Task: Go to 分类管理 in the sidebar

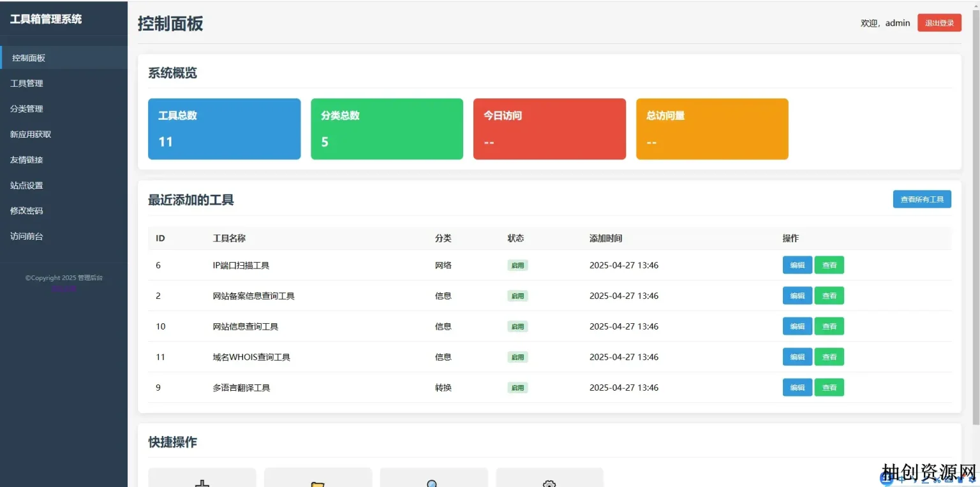Action: 27,109
